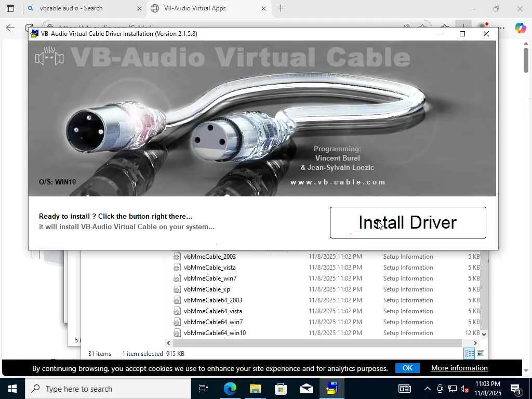
Task: Open a new browser tab
Action: click(281, 8)
